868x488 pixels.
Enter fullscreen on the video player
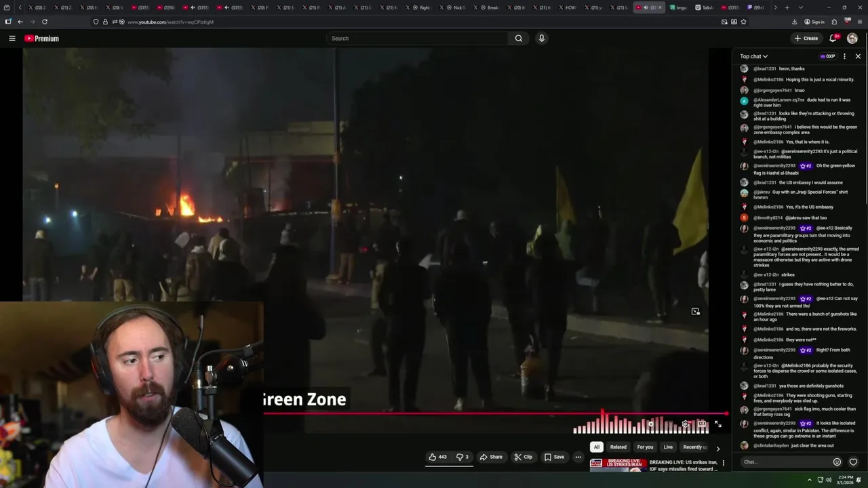point(718,424)
